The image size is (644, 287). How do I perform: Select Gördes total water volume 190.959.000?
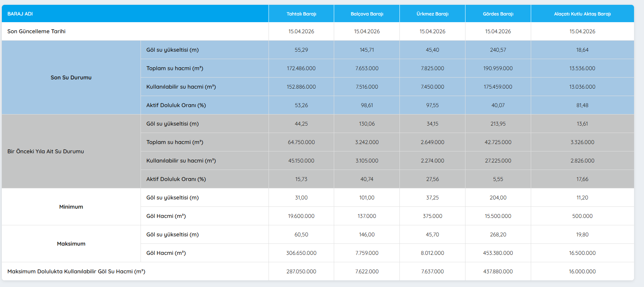(498, 68)
